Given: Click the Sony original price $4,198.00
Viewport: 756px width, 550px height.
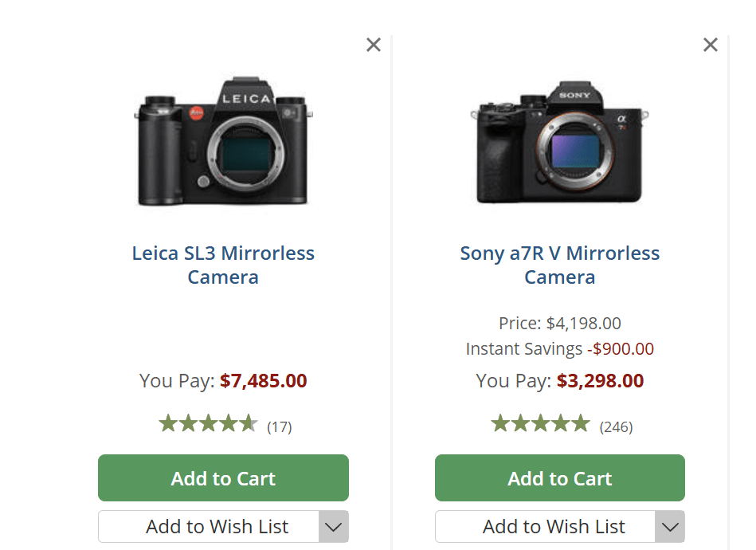Looking at the screenshot, I should click(x=583, y=324).
